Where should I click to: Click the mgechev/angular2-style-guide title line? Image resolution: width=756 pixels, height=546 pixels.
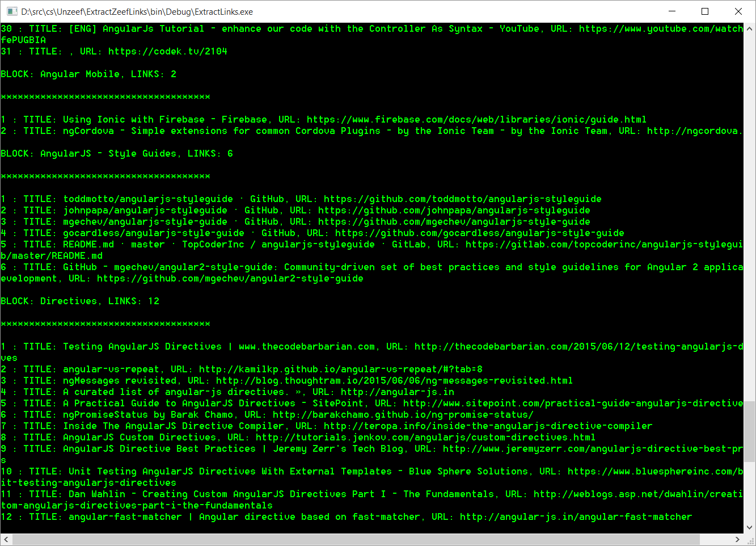pyautogui.click(x=371, y=267)
